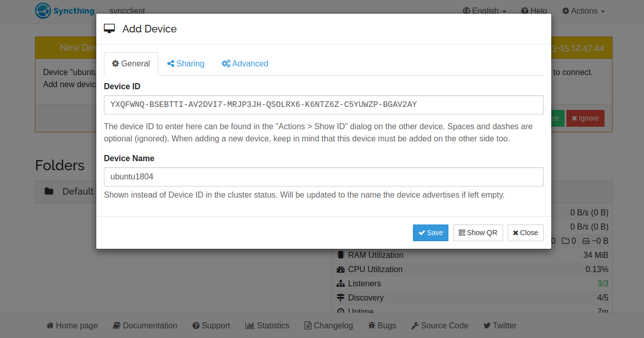Switch to the General tab
644x338 pixels.
tap(131, 64)
